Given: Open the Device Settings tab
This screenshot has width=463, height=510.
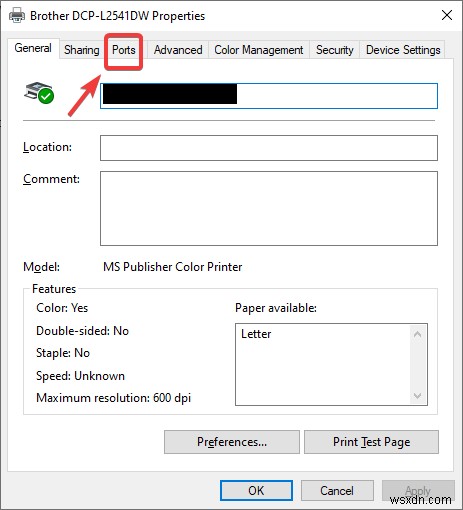Looking at the screenshot, I should [x=403, y=50].
